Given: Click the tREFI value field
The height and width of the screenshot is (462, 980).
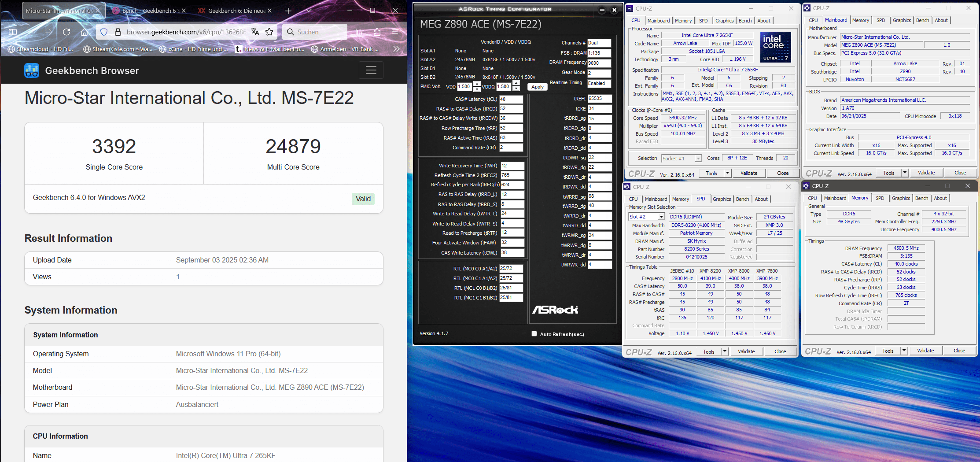Looking at the screenshot, I should tap(600, 99).
